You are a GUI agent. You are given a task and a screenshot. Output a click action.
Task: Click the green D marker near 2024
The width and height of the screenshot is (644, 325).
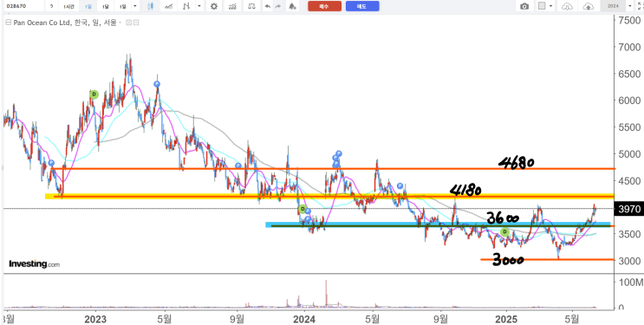(x=302, y=209)
